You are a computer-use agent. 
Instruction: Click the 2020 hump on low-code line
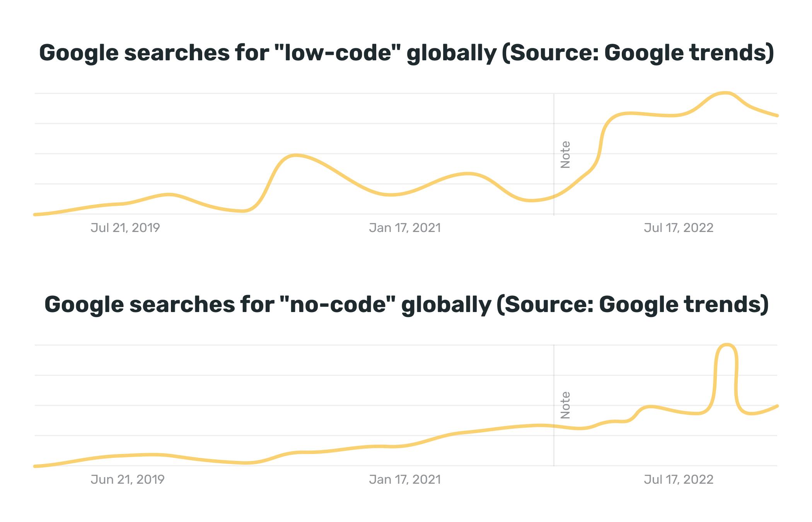click(x=296, y=155)
